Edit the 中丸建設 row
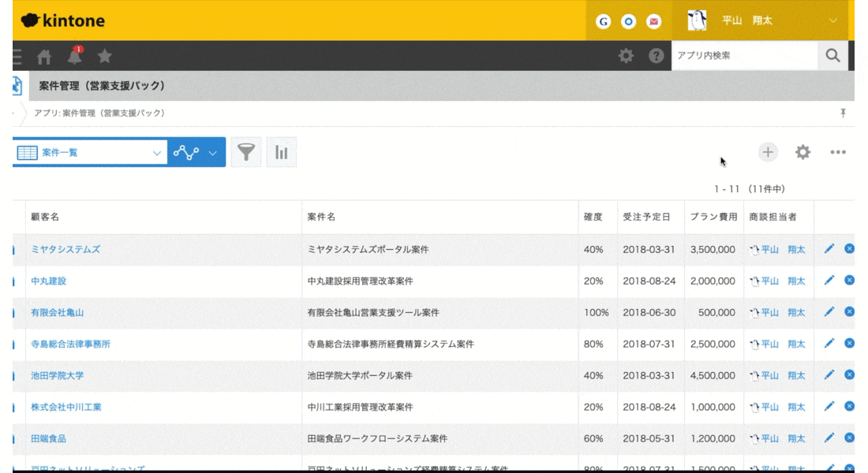 coord(829,281)
